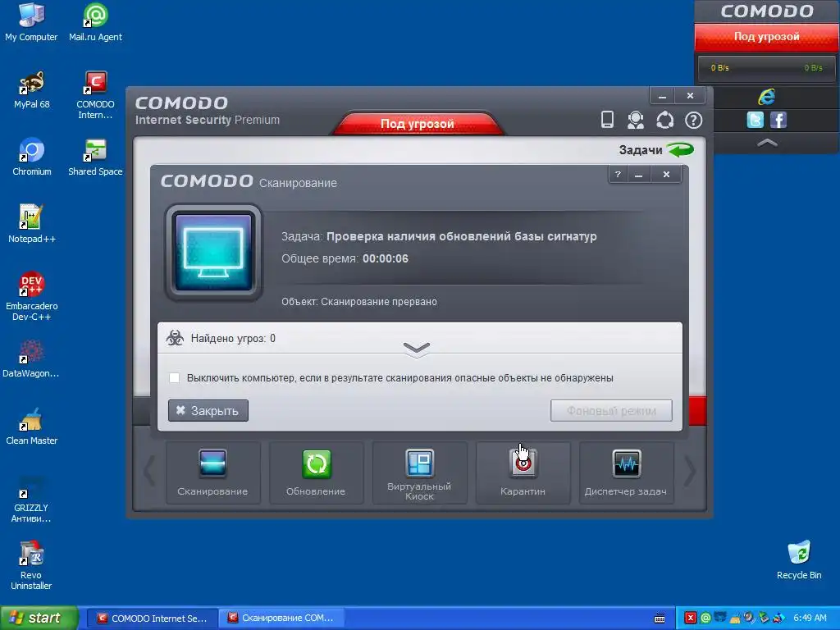Click the refresh circular arrows icon in header
The image size is (840, 630).
[x=664, y=120]
